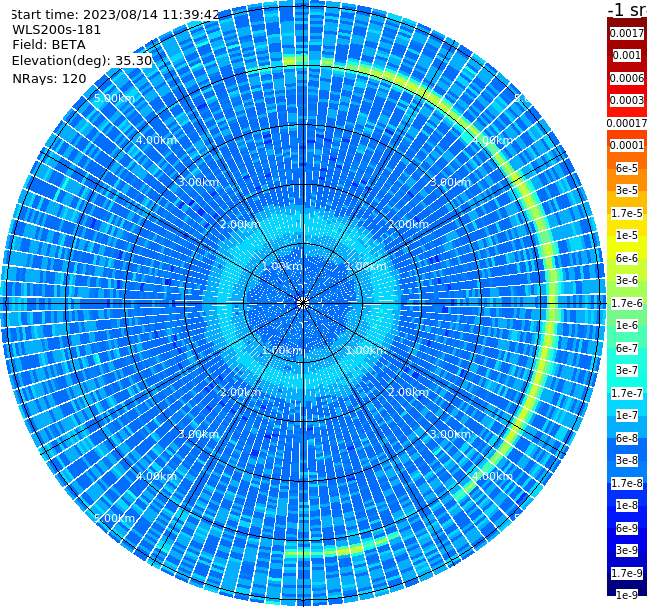This screenshot has height=607, width=647.
Task: Click the 1.7e-9 colorbar tick label
Action: tap(627, 573)
